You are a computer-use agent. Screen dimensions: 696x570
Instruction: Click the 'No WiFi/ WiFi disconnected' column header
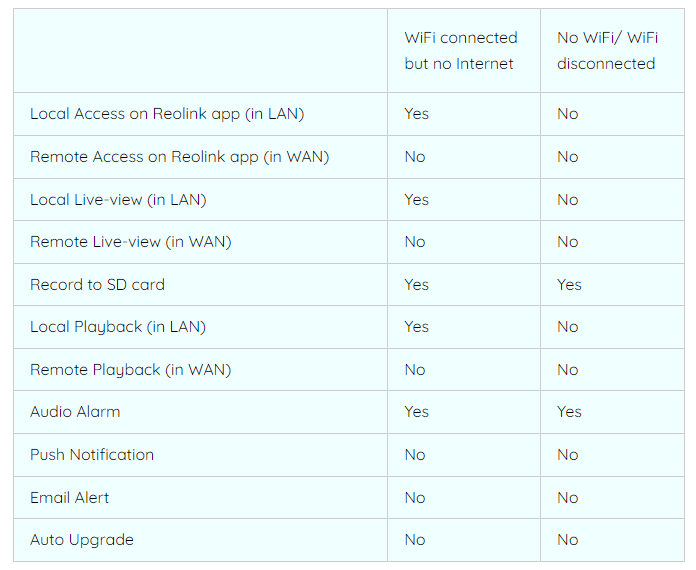(x=607, y=51)
